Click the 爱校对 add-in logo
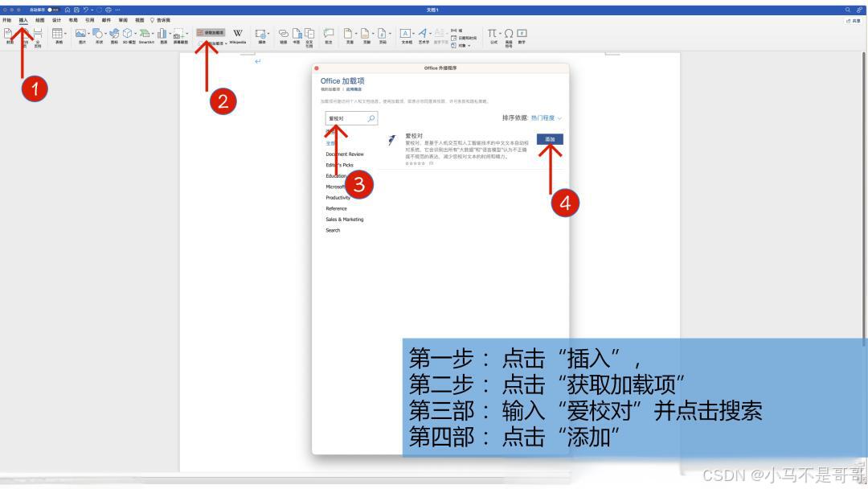The width and height of the screenshot is (868, 489). tap(392, 140)
